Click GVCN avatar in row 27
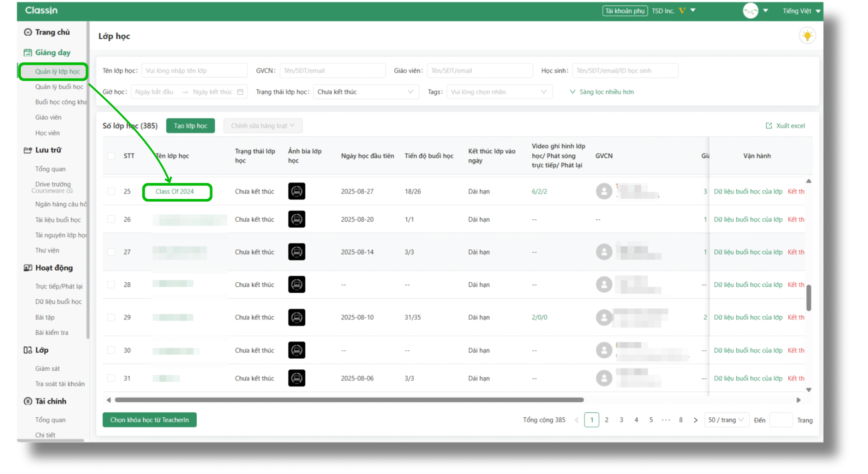The image size is (868, 474). point(604,252)
